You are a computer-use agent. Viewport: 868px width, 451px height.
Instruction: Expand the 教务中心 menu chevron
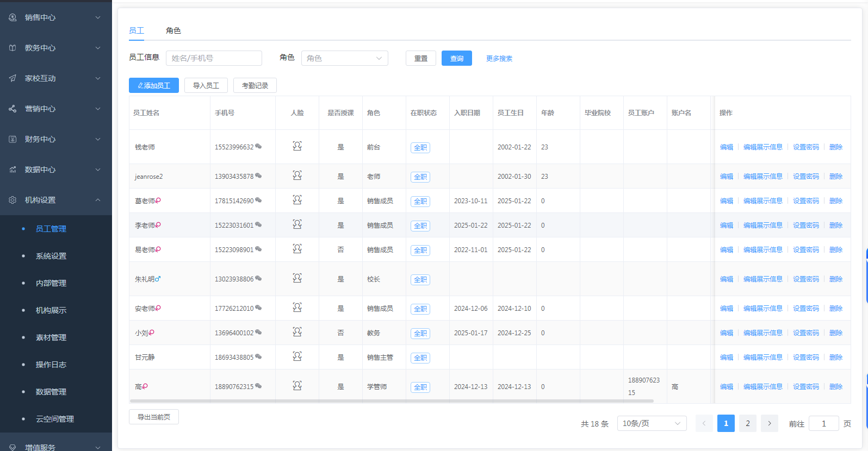pos(98,48)
